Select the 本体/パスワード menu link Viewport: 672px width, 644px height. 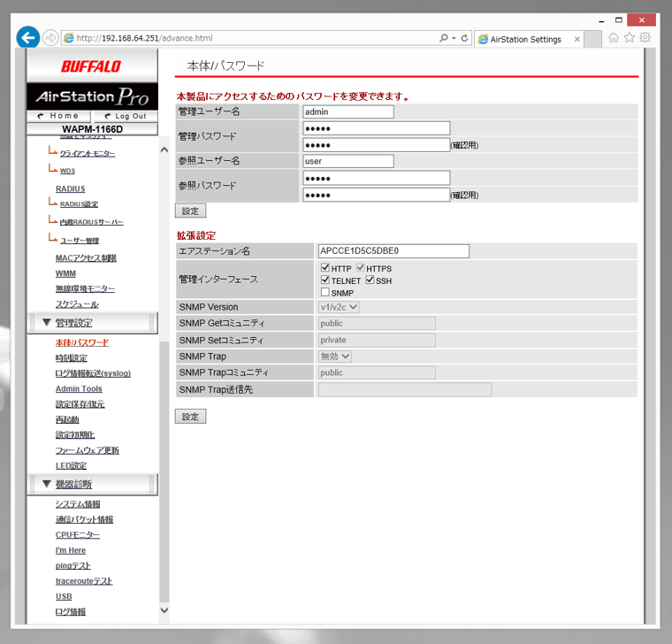82,342
